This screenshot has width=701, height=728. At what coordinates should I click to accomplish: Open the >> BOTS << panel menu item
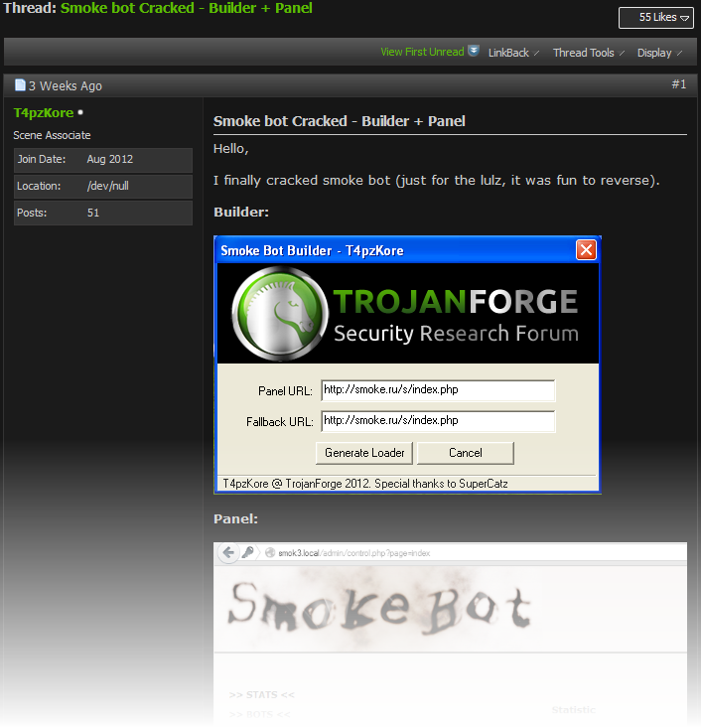pyautogui.click(x=260, y=714)
